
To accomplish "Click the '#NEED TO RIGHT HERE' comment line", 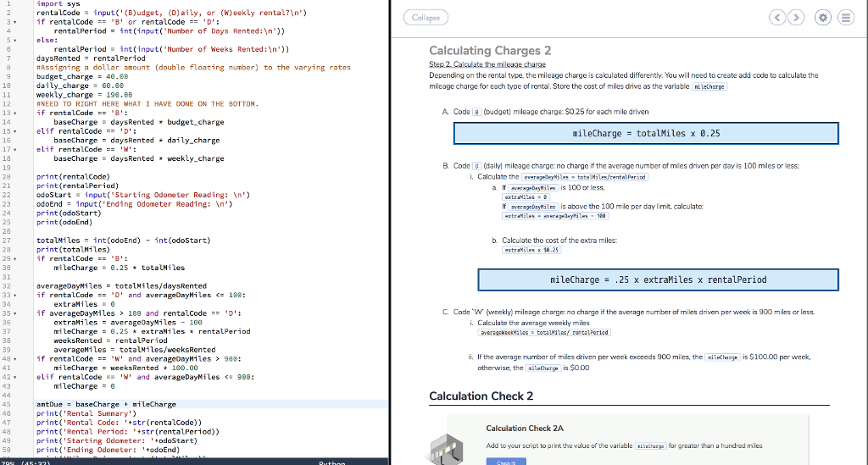I will 147,104.
